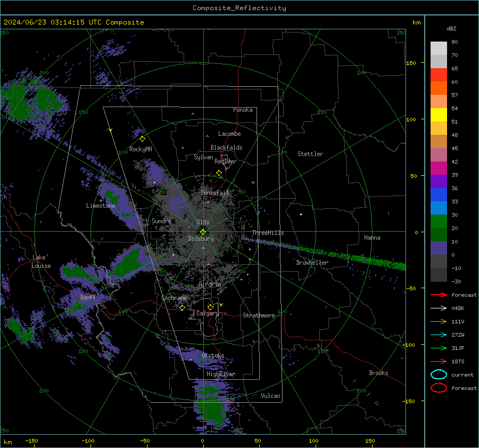
Task: Click the RockyMH label
Action: pyautogui.click(x=141, y=149)
